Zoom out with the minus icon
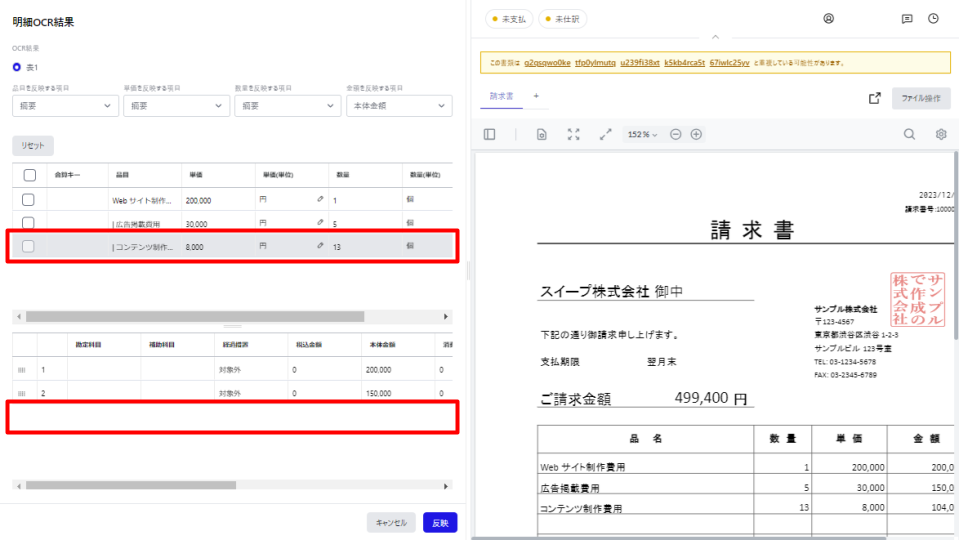This screenshot has width=960, height=540. pyautogui.click(x=675, y=134)
